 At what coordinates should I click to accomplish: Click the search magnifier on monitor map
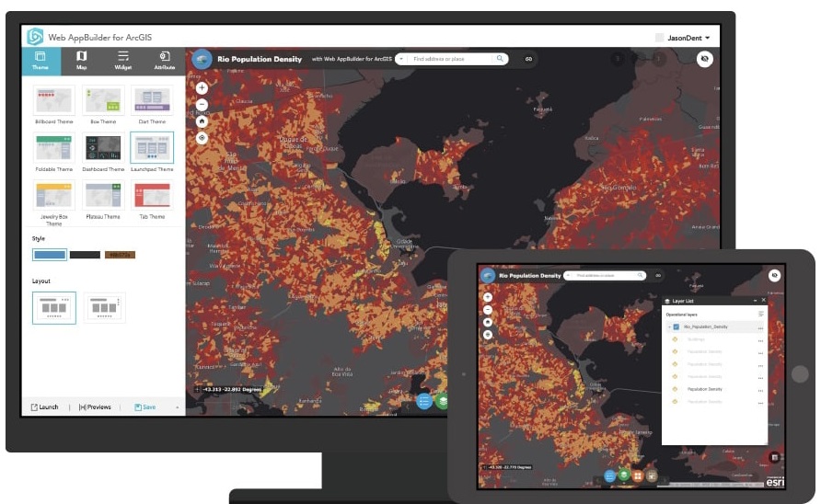(500, 59)
